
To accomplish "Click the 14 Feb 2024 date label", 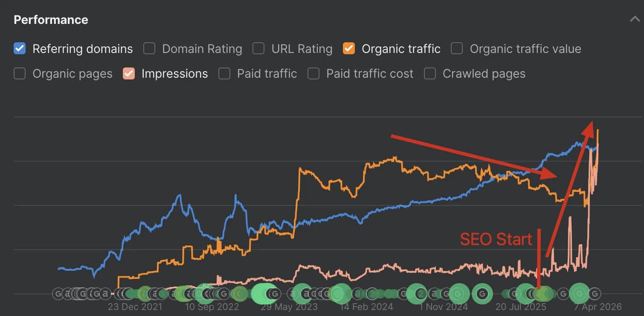I will pyautogui.click(x=366, y=307).
